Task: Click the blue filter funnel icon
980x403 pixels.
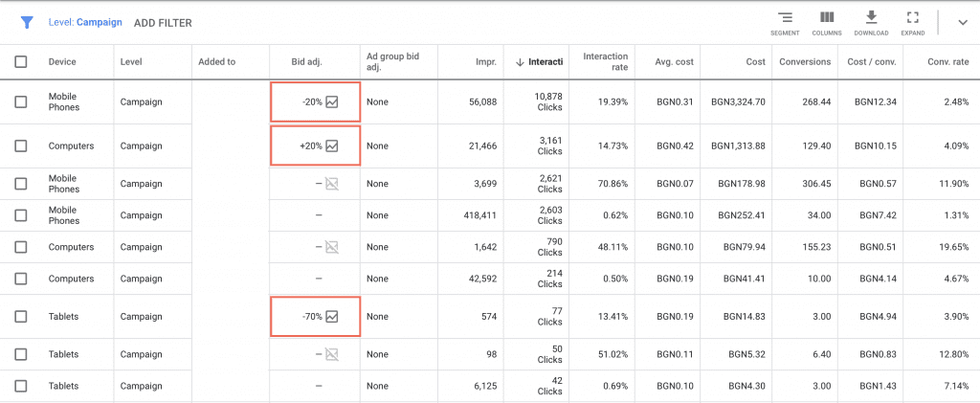Action: [x=27, y=22]
